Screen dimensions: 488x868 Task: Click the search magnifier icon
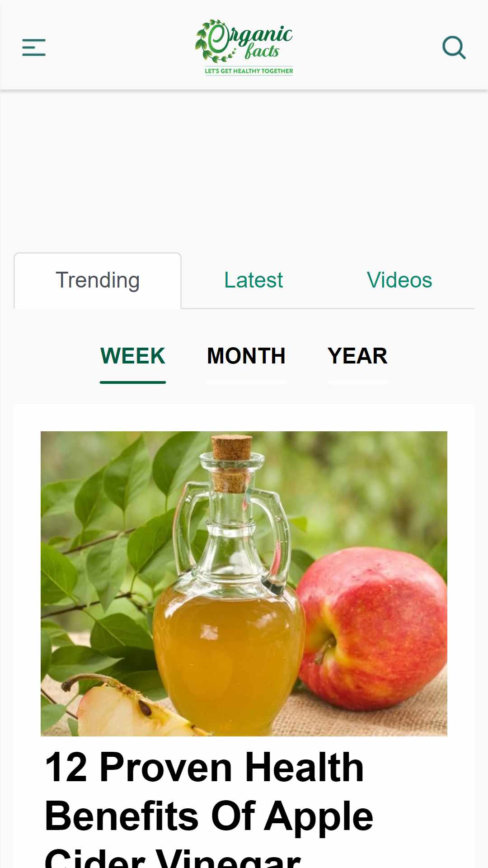(454, 47)
